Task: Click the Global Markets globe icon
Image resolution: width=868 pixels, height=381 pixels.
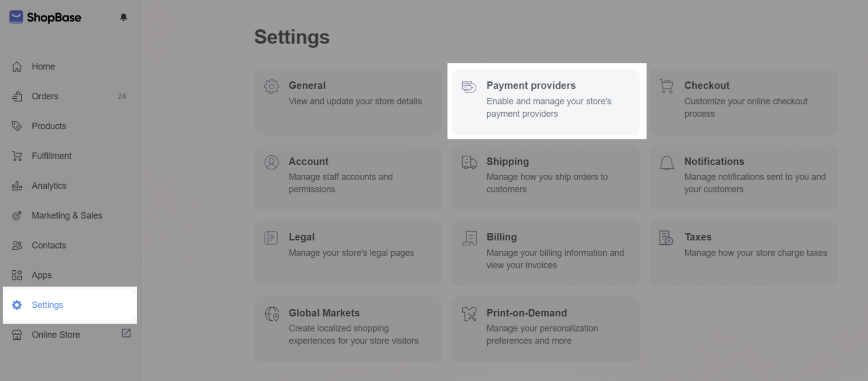Action: coord(272,314)
